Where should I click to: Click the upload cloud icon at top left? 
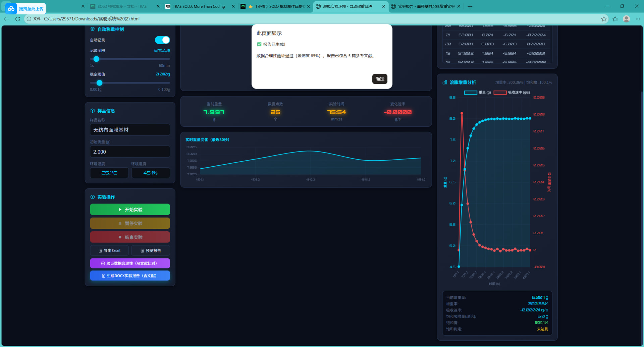tap(11, 8)
